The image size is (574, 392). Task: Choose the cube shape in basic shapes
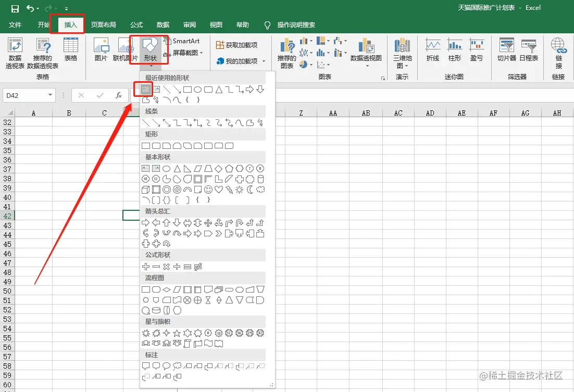(x=146, y=189)
